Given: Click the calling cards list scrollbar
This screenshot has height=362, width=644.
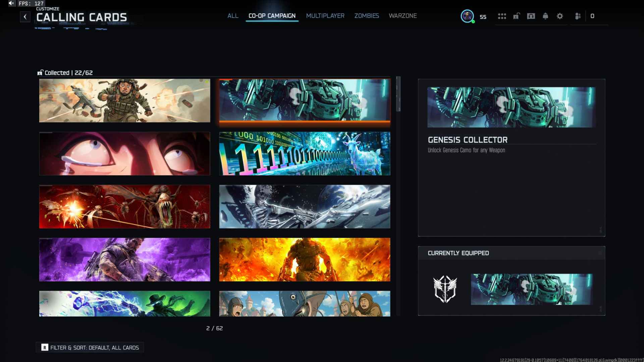Looking at the screenshot, I should (x=398, y=95).
